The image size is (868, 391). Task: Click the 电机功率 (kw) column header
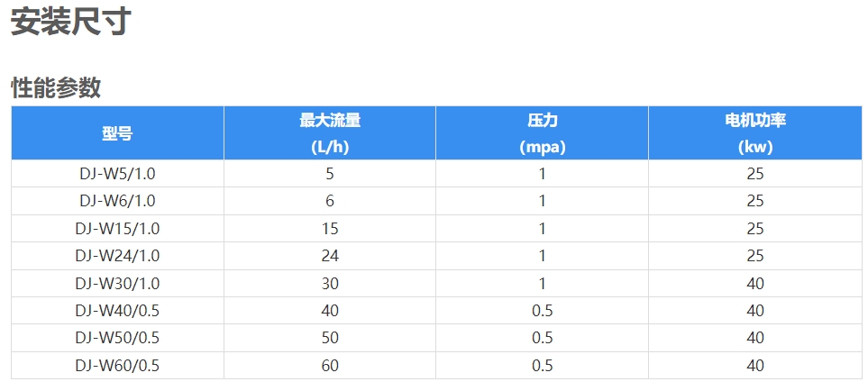pyautogui.click(x=754, y=133)
